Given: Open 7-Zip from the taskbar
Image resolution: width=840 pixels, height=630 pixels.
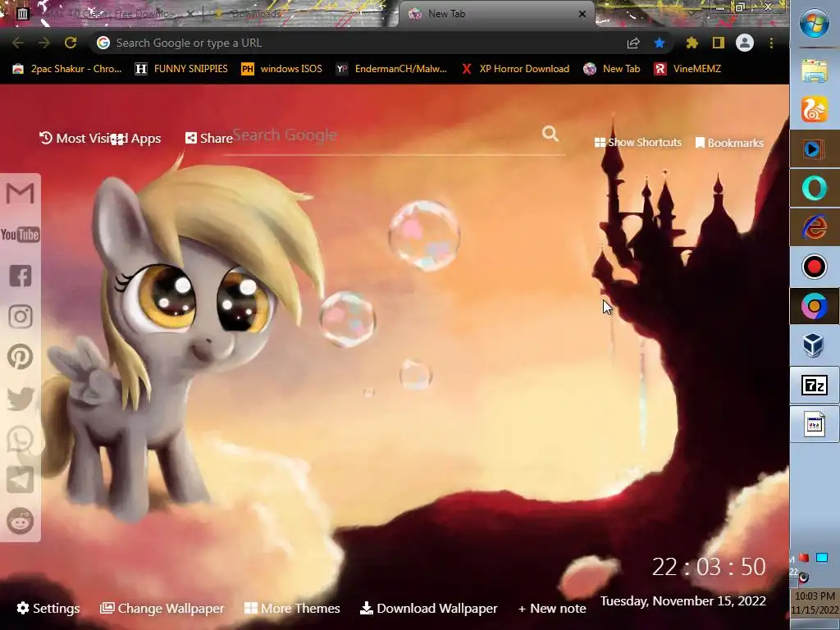Looking at the screenshot, I should click(x=815, y=385).
